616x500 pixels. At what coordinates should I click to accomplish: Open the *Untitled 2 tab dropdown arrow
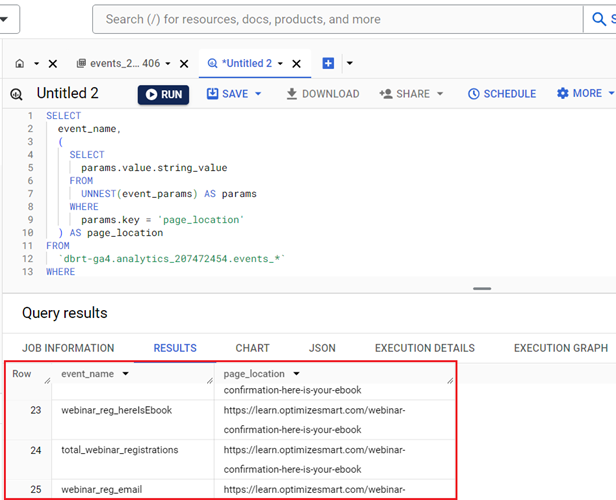tap(280, 63)
